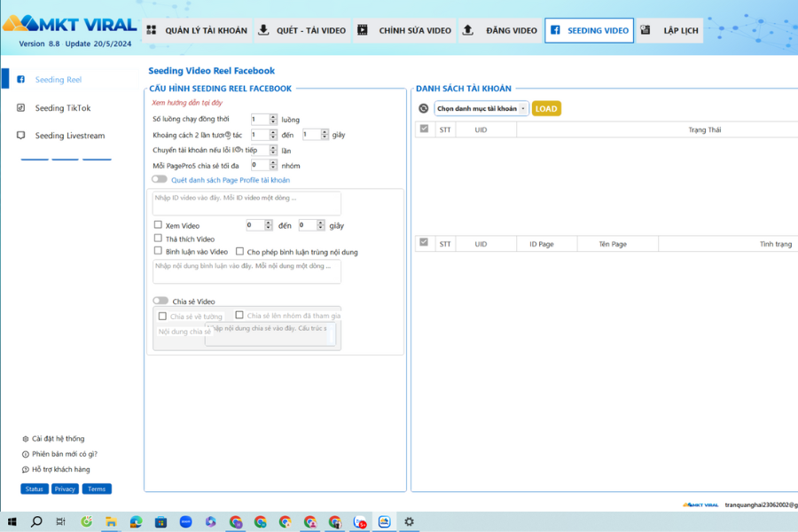This screenshot has height=532, width=798.
Task: Switch to the Lập lịch tab
Action: [x=669, y=31]
